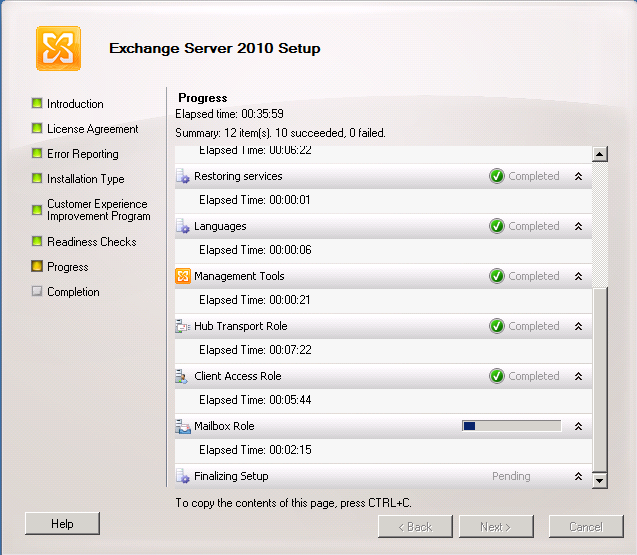637x555 pixels.
Task: Click the Client Access Role checkmark
Action: [496, 376]
